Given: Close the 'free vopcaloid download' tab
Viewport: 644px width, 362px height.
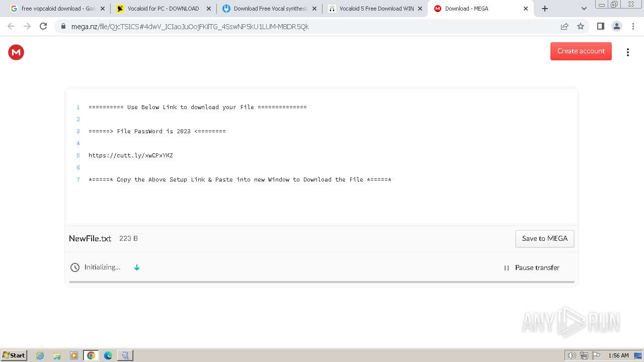Looking at the screenshot, I should point(103,9).
